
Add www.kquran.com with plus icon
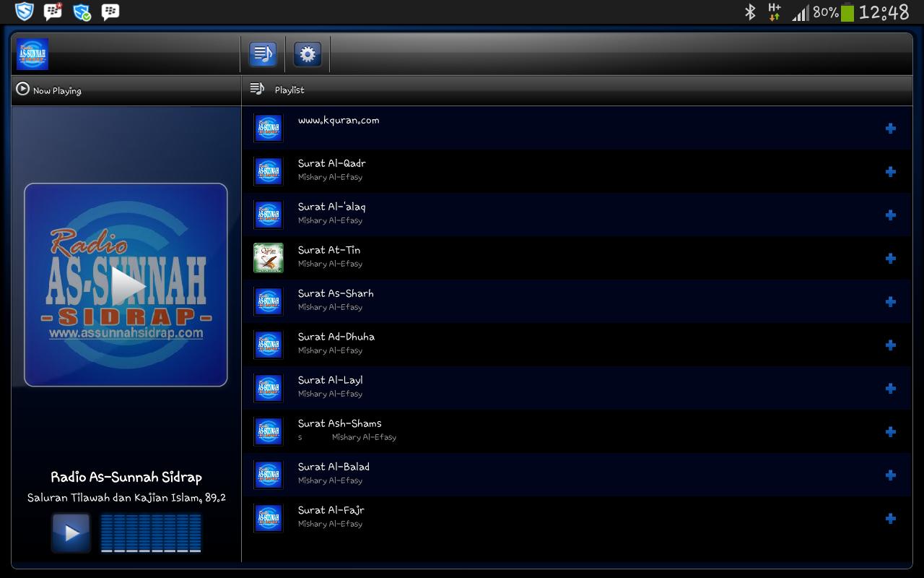pyautogui.click(x=891, y=129)
